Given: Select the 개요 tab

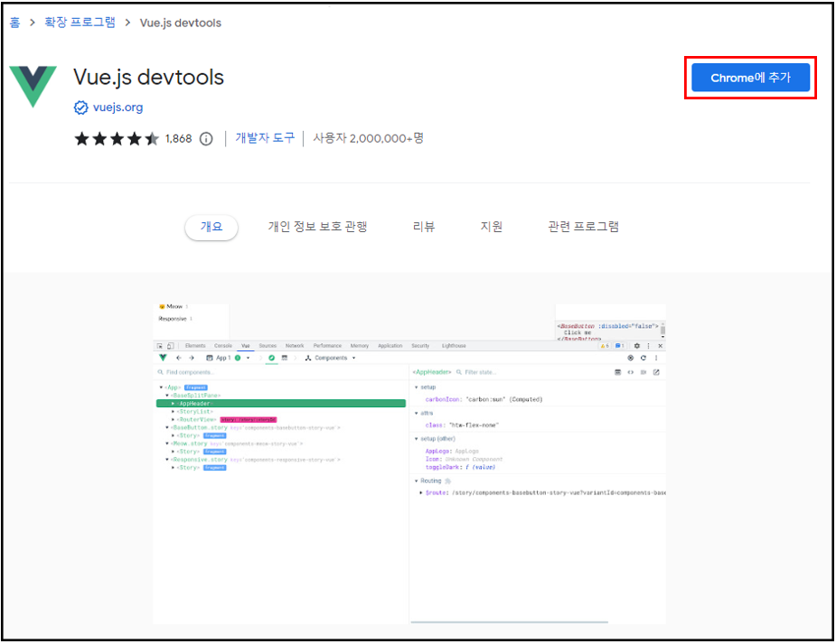Looking at the screenshot, I should pos(211,227).
